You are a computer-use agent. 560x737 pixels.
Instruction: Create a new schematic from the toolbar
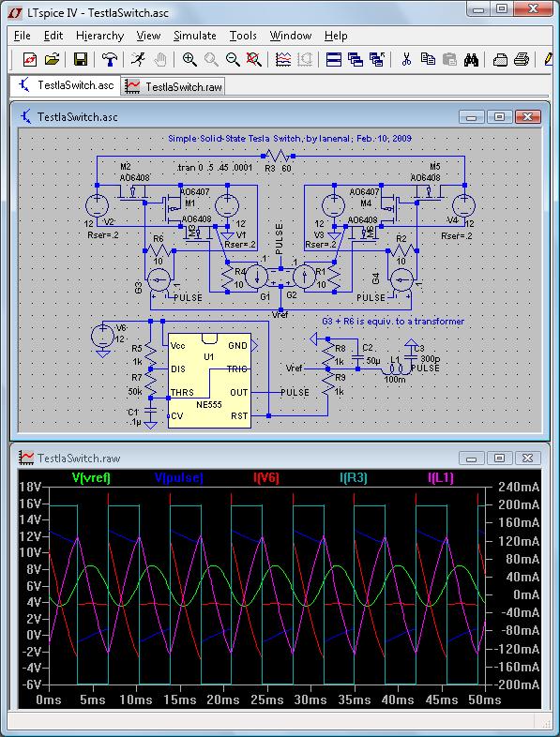pos(30,59)
